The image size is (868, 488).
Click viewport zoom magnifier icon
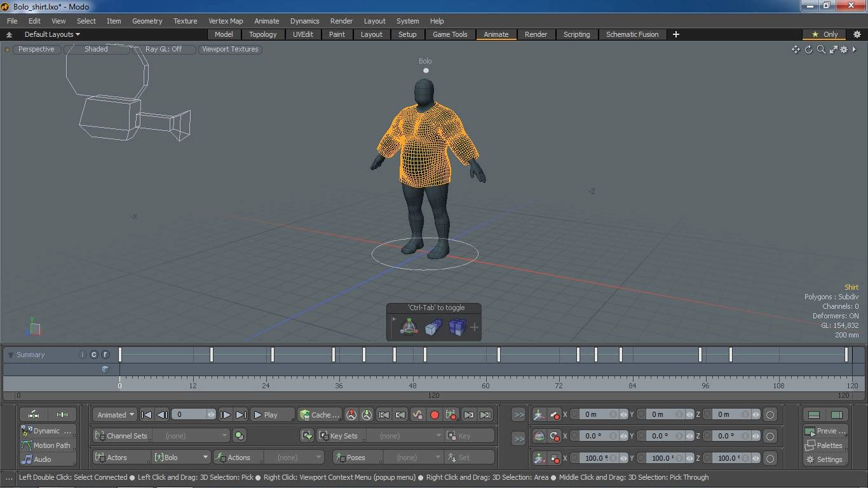click(x=820, y=49)
